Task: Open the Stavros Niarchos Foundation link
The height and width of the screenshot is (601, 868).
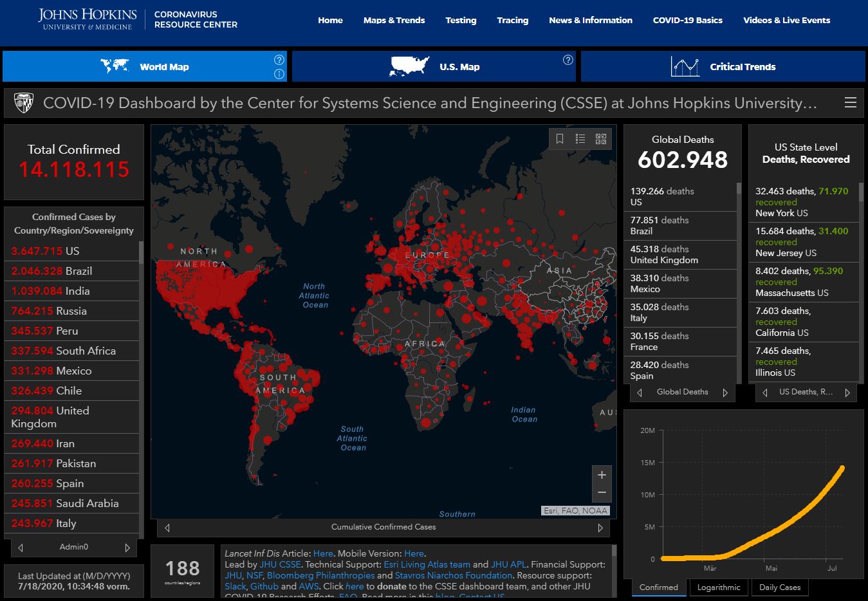Action: tap(454, 575)
